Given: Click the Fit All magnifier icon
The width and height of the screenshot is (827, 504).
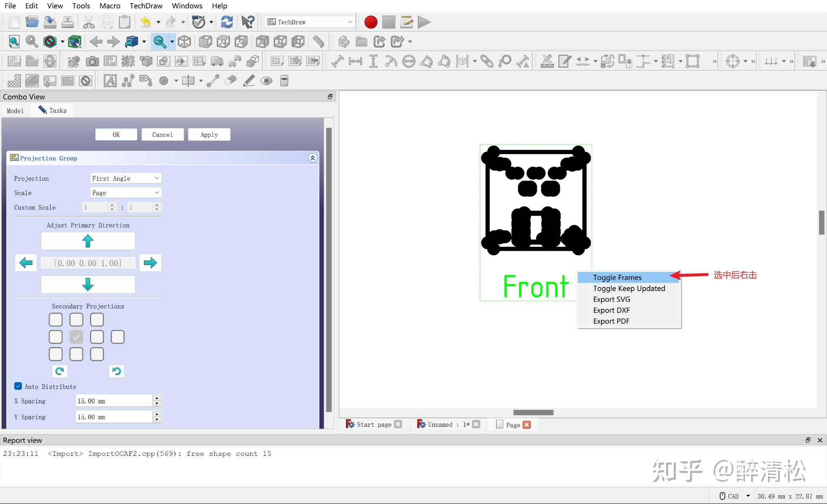Looking at the screenshot, I should (x=14, y=41).
